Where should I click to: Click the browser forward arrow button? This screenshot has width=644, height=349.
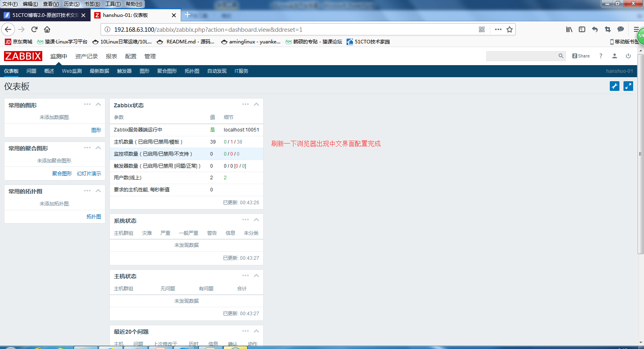(21, 29)
